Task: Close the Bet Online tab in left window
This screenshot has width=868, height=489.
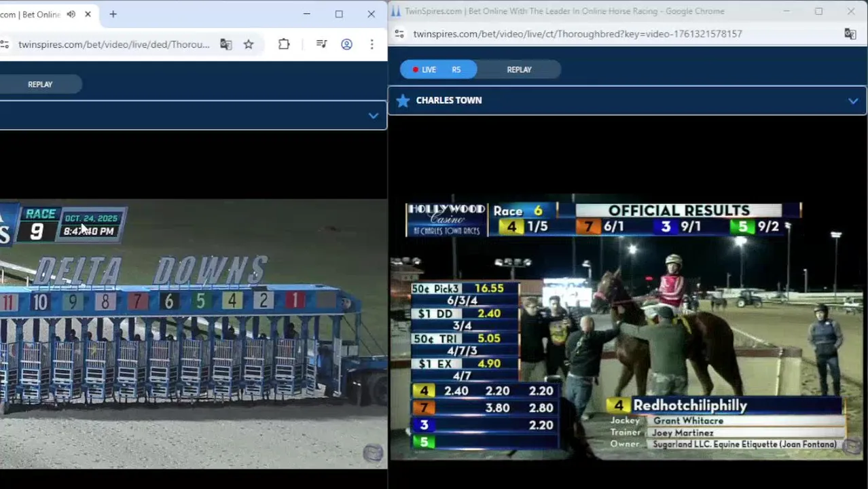Action: point(88,14)
